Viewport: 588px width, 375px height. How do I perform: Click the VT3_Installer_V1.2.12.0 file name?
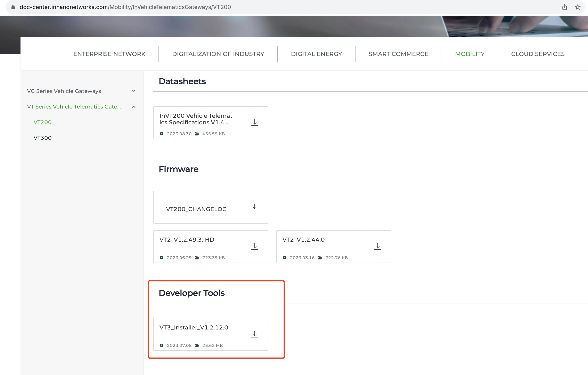pyautogui.click(x=194, y=327)
